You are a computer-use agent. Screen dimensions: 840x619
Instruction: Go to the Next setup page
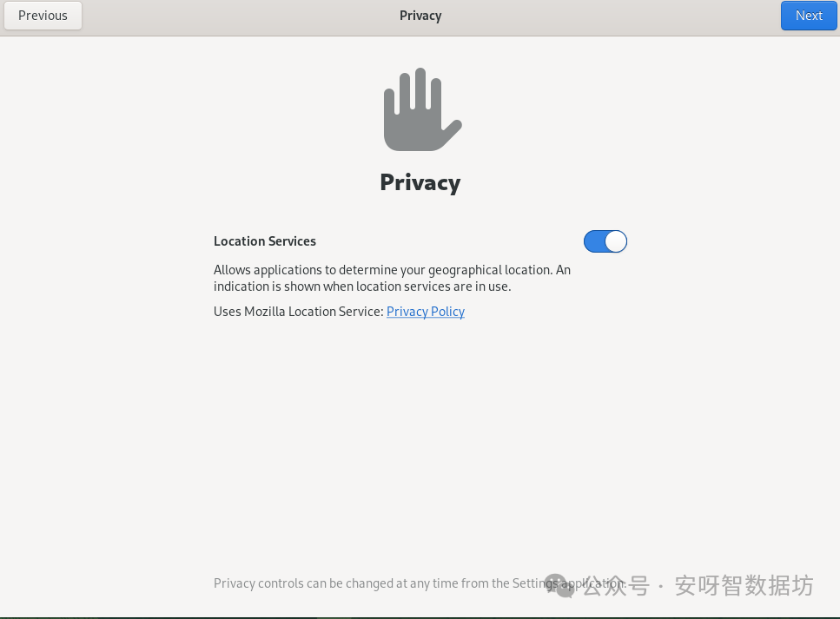809,16
